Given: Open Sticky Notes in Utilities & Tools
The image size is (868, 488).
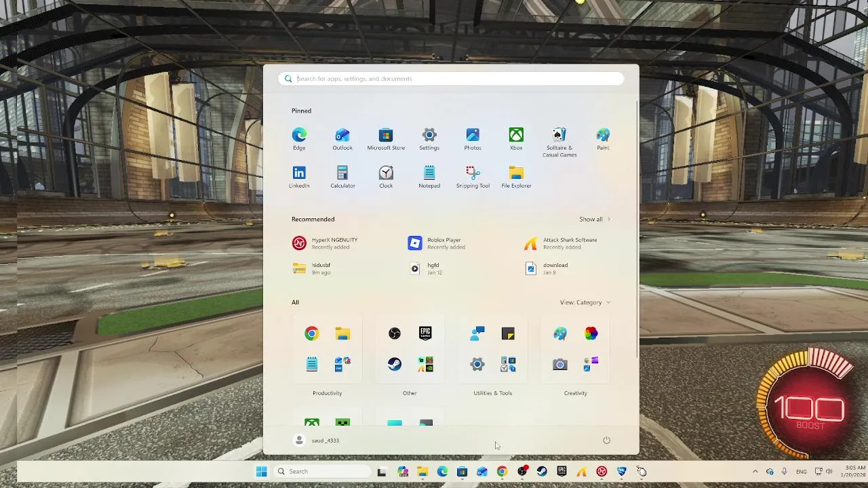Looking at the screenshot, I should click(508, 333).
